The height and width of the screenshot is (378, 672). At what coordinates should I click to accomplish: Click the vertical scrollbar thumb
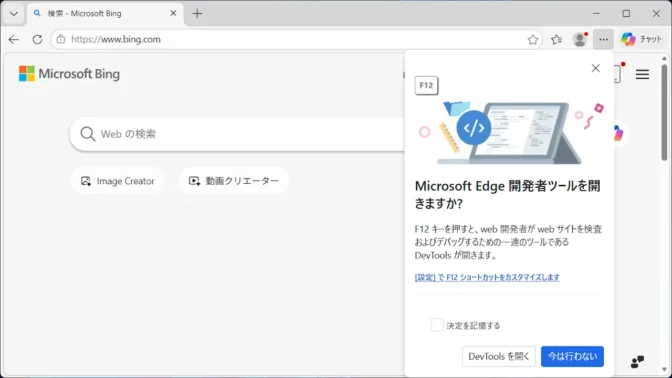pyautogui.click(x=664, y=112)
